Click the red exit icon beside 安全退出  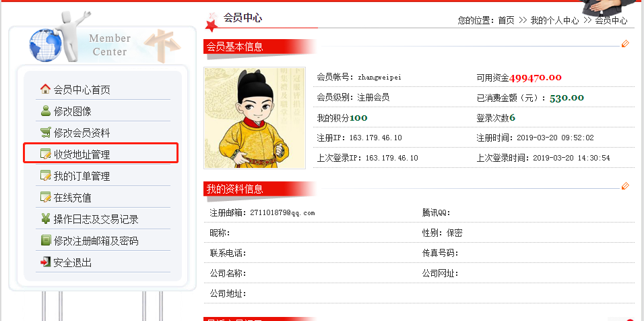(x=45, y=262)
